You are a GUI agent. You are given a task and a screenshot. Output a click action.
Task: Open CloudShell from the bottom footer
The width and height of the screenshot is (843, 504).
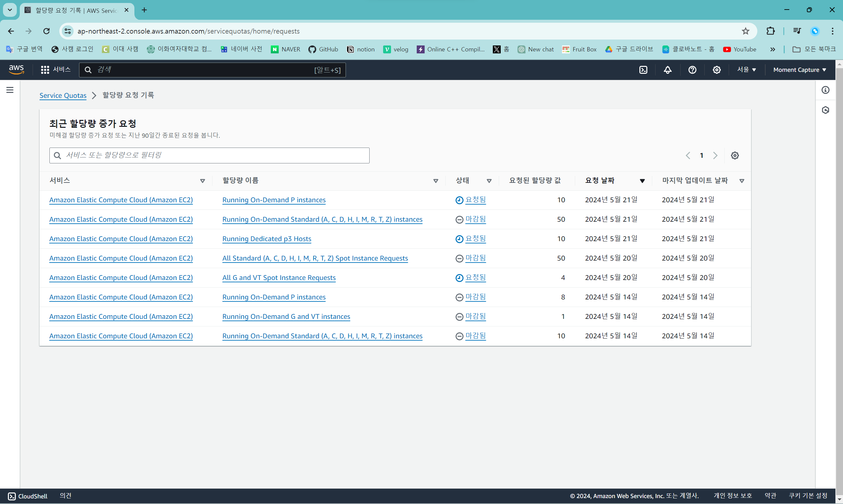(x=28, y=496)
